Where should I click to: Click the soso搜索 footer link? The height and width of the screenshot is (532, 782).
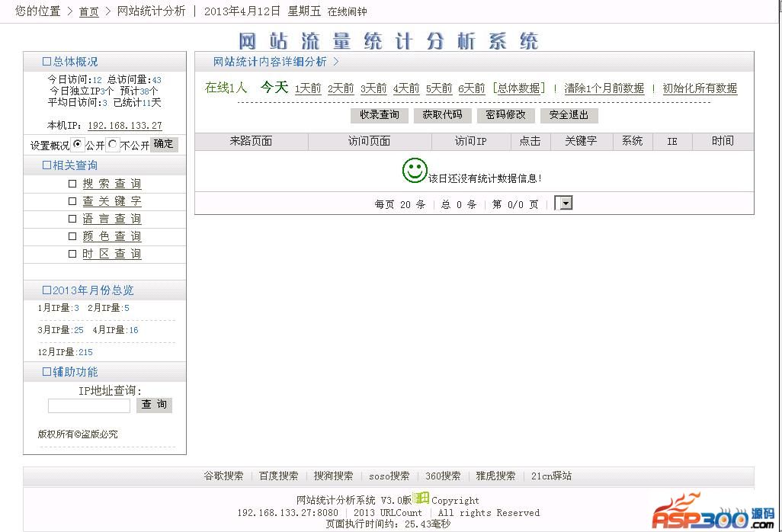[389, 476]
